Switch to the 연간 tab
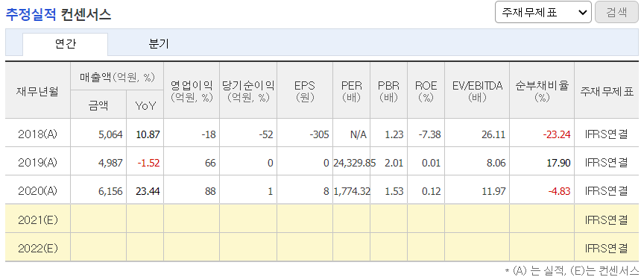 click(x=65, y=44)
